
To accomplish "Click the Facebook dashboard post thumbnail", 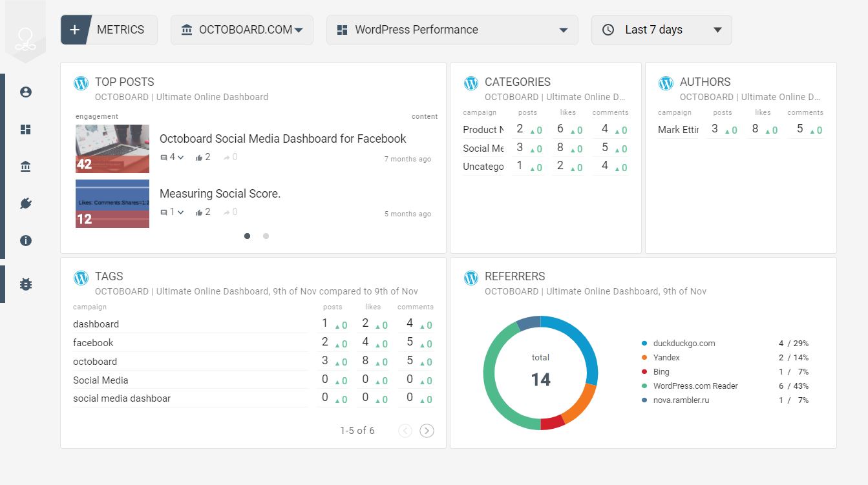I will (112, 149).
